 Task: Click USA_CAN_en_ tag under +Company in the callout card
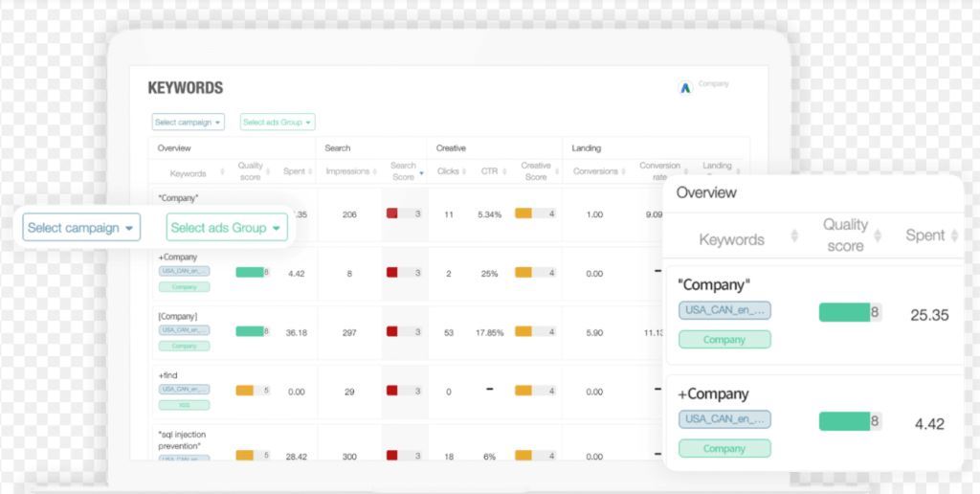(x=725, y=419)
